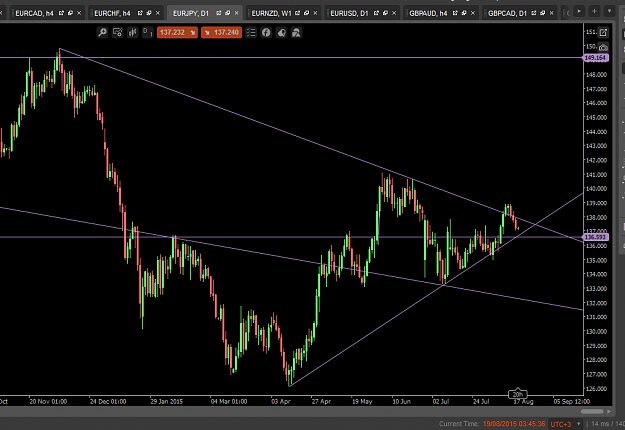The image size is (625, 430).
Task: Open the object list icon in toolbar
Action: click(x=251, y=32)
